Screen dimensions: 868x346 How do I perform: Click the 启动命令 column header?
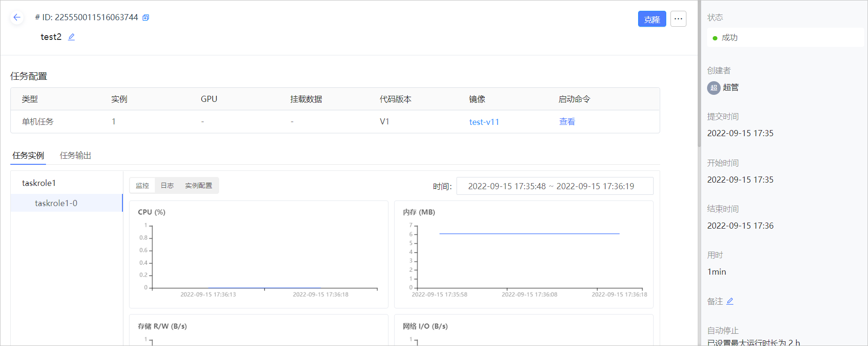(574, 100)
